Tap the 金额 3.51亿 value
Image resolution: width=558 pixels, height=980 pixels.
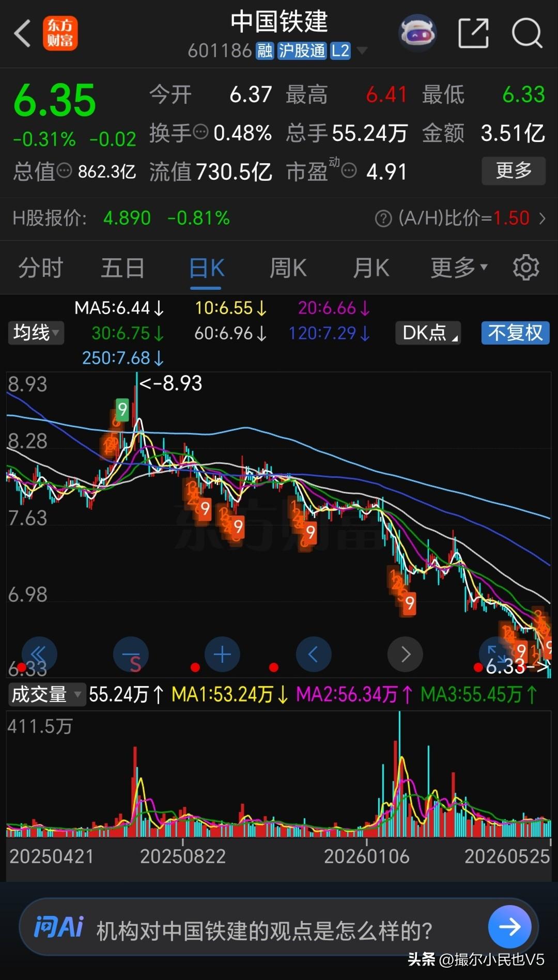[513, 133]
